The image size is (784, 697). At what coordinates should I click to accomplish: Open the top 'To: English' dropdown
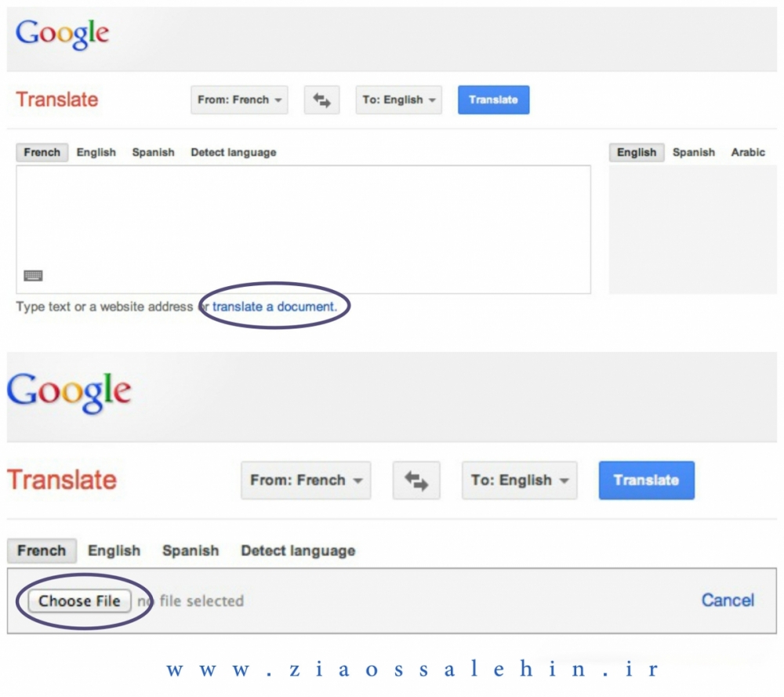398,100
